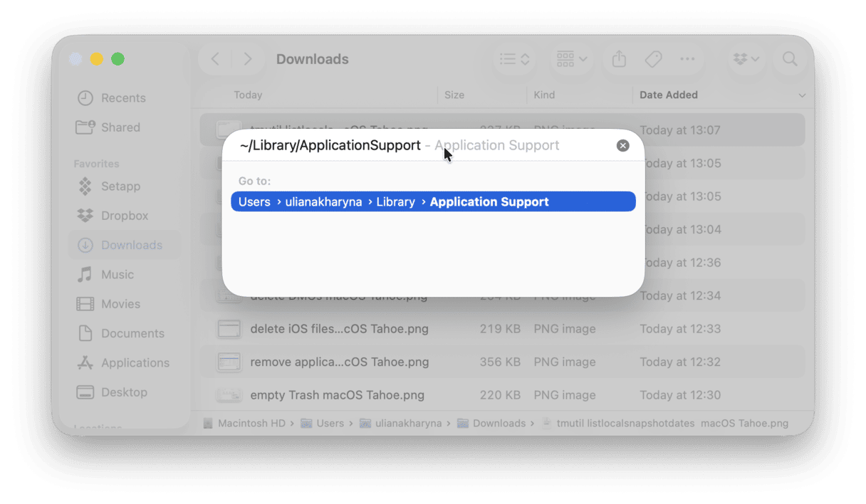866x504 pixels.
Task: Click the Share icon in the toolbar
Action: coord(618,59)
